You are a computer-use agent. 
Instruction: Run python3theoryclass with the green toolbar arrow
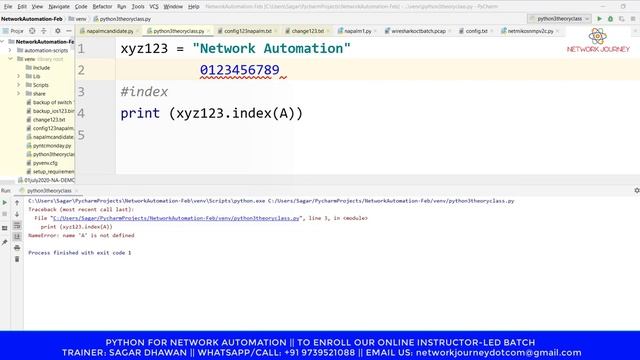pos(600,19)
